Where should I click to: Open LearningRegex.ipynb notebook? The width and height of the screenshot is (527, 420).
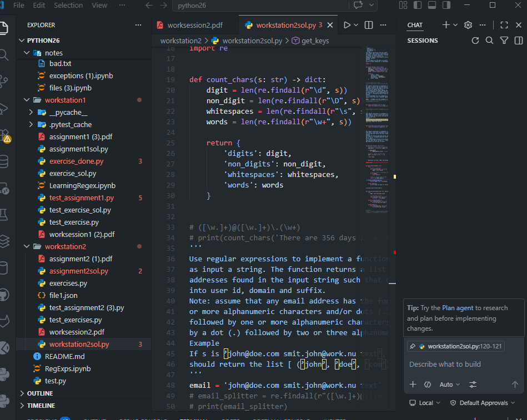82,186
